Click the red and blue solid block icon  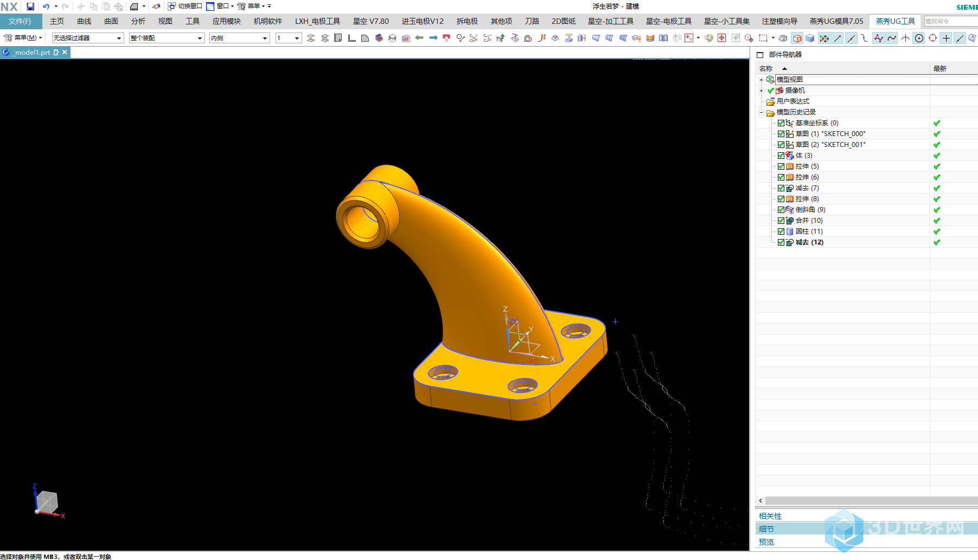(379, 38)
